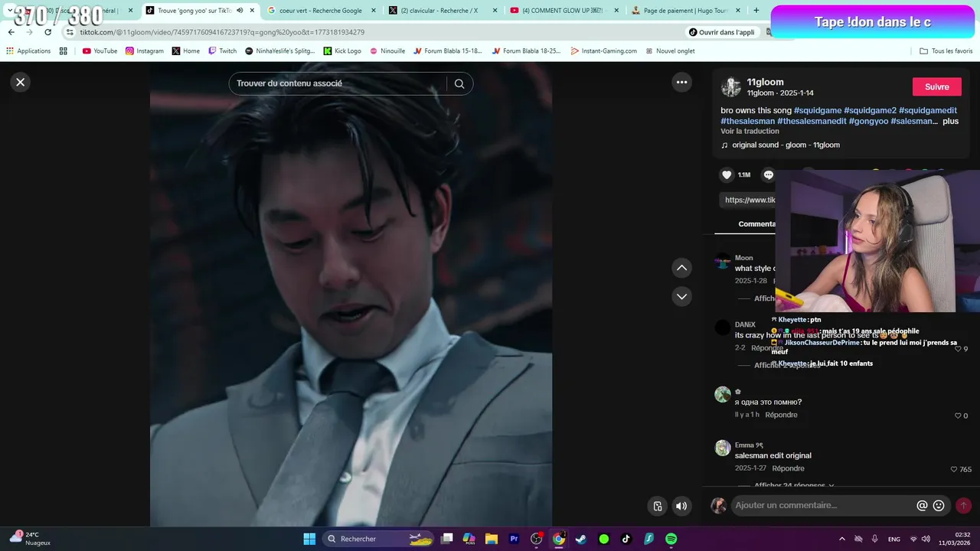
Task: Switch to the Commentaires tab
Action: [756, 223]
